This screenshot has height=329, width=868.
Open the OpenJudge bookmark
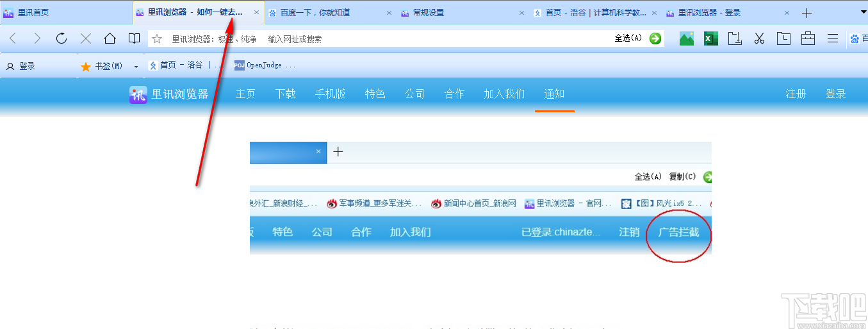coord(265,65)
